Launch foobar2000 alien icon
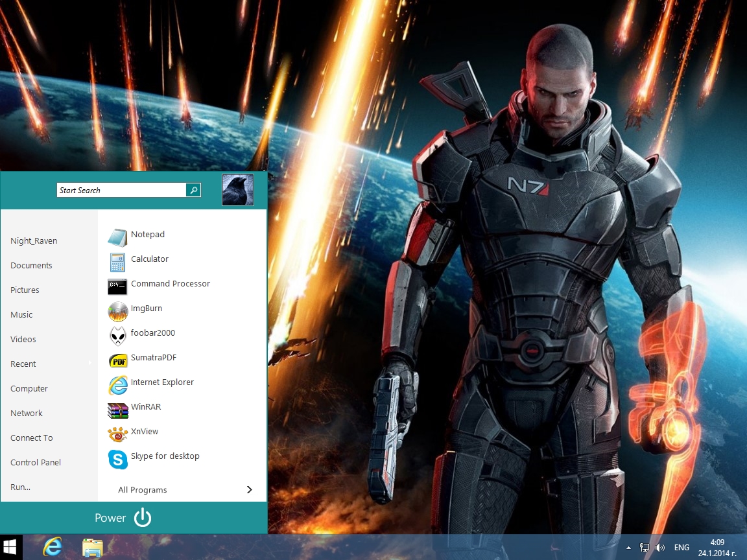 tap(117, 336)
